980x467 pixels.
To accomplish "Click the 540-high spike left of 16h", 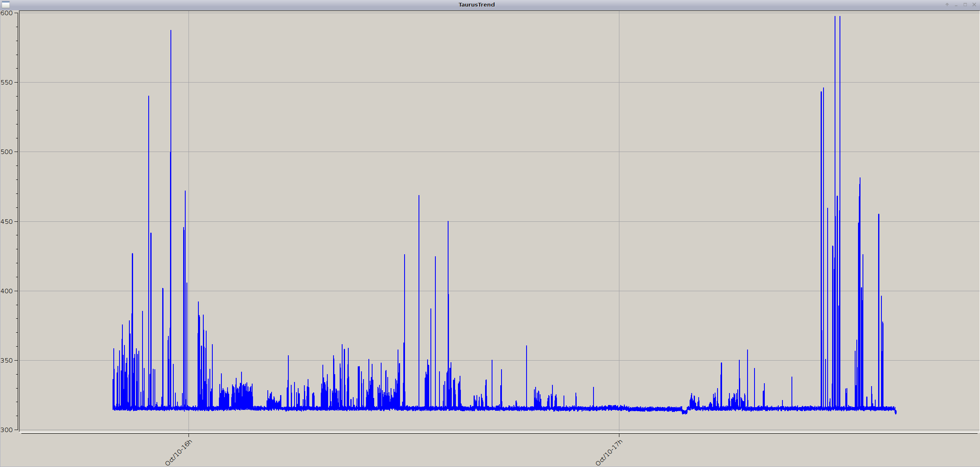I will coord(149,97).
